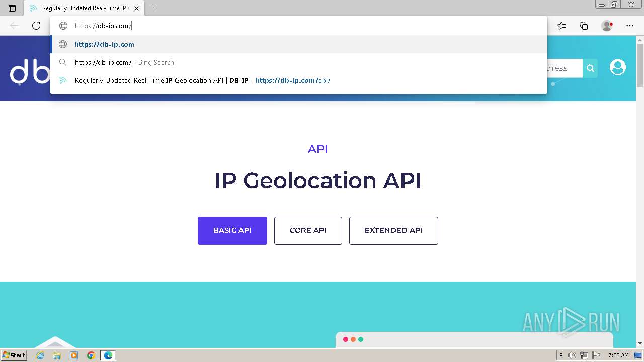Open media player taskbar icon
This screenshot has height=362, width=644.
pos(74,355)
